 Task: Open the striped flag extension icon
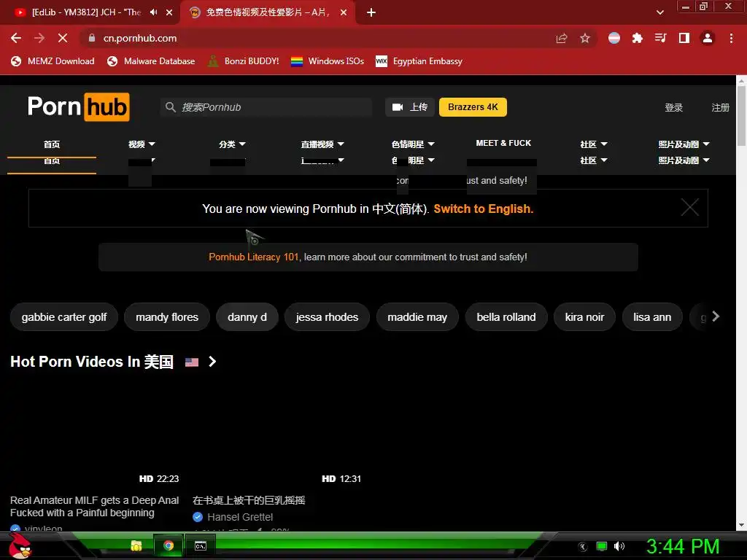[x=614, y=38]
